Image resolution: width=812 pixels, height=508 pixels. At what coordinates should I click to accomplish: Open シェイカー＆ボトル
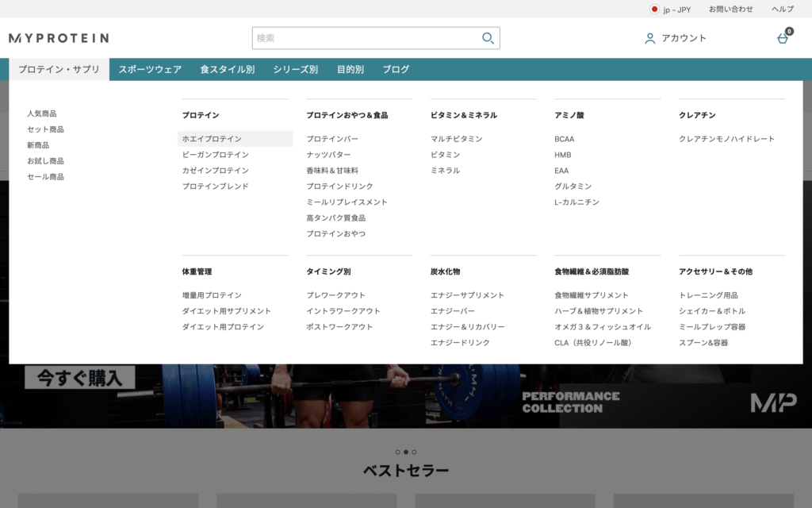coord(712,311)
